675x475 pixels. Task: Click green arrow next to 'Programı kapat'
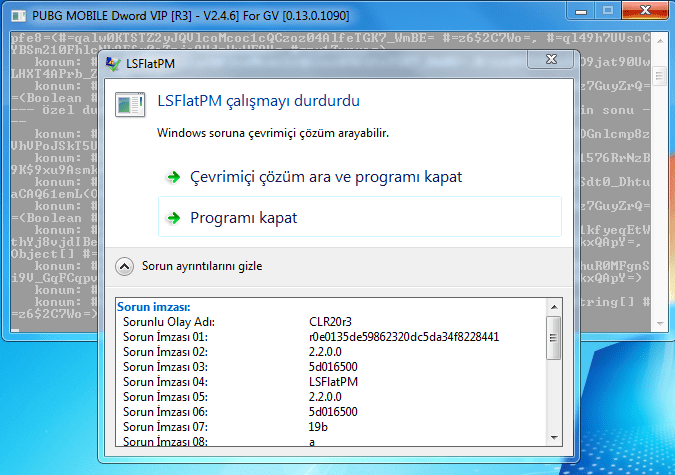pyautogui.click(x=174, y=218)
